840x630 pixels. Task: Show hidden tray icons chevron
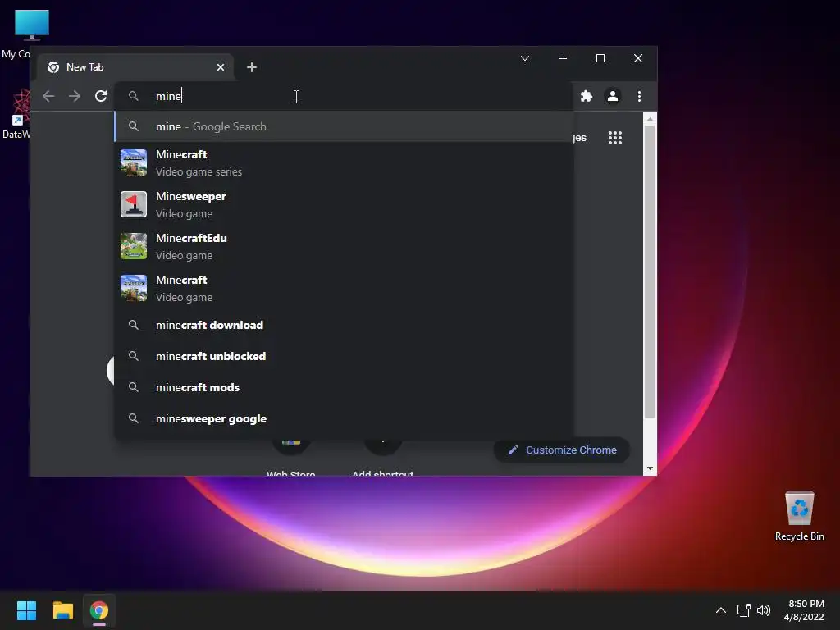[x=721, y=610]
